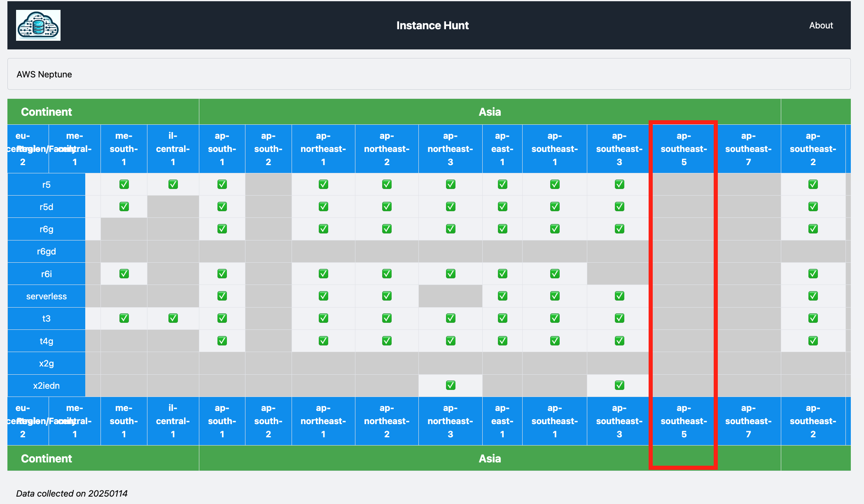Click the t4g checkmark under ap-south-1

(x=222, y=341)
